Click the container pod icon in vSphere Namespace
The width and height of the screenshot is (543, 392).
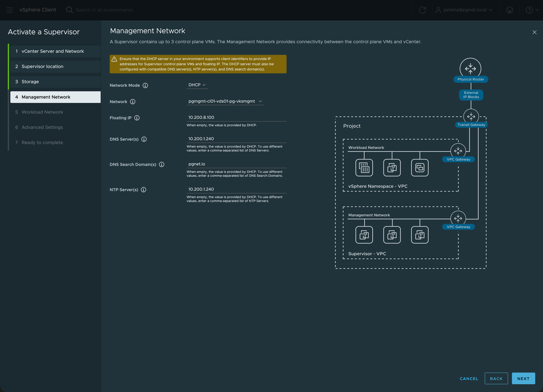(x=364, y=168)
